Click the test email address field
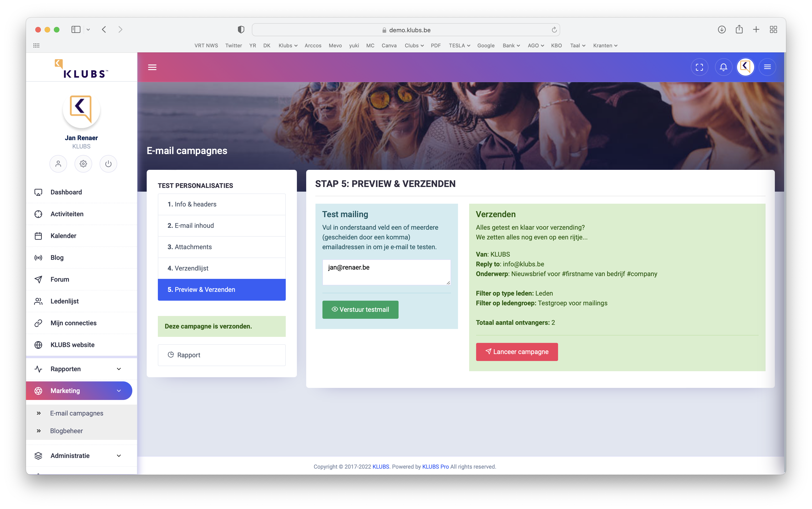 pyautogui.click(x=386, y=272)
